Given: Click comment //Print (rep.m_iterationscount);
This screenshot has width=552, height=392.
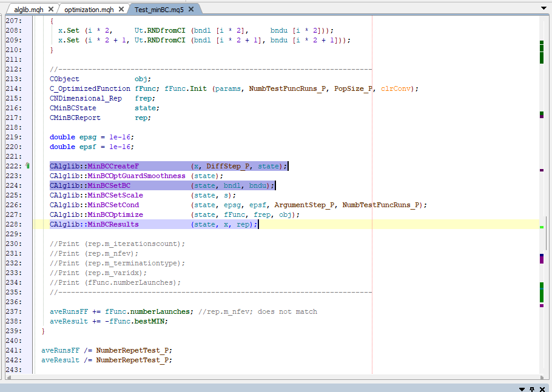Looking at the screenshot, I should coord(117,244).
